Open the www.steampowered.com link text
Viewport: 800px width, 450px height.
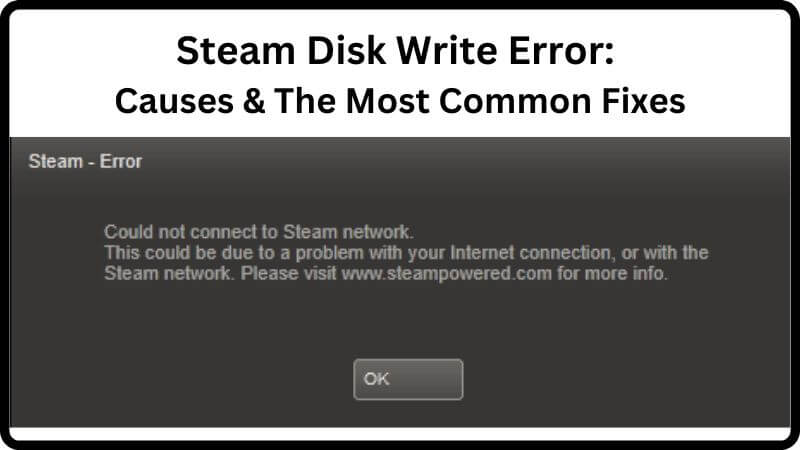point(447,273)
